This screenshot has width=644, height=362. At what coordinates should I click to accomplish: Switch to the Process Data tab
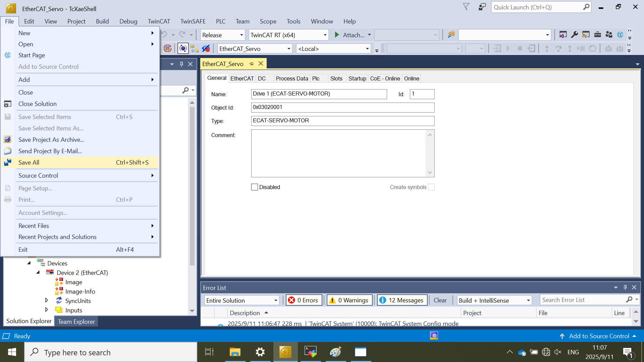pos(291,78)
